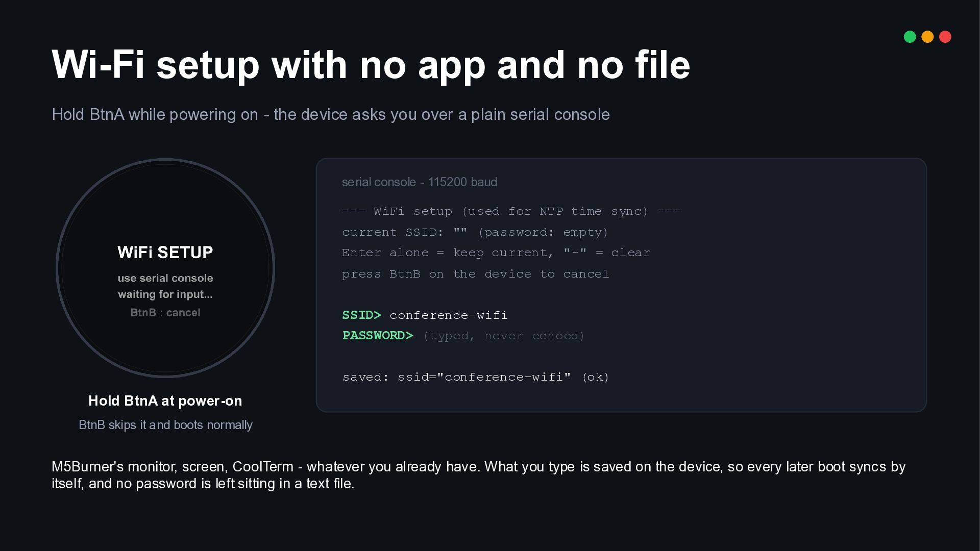Click 'waiting for input...' on the round screen
This screenshot has width=980, height=551.
point(165,294)
